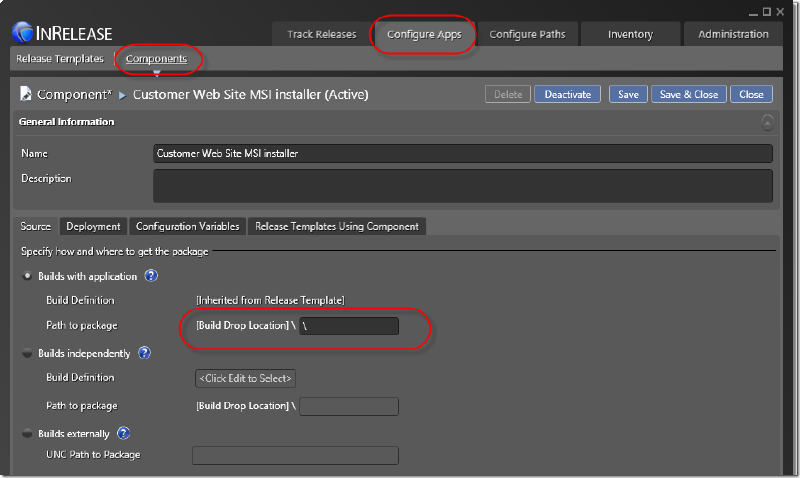Open the Configure Apps tab

424,34
